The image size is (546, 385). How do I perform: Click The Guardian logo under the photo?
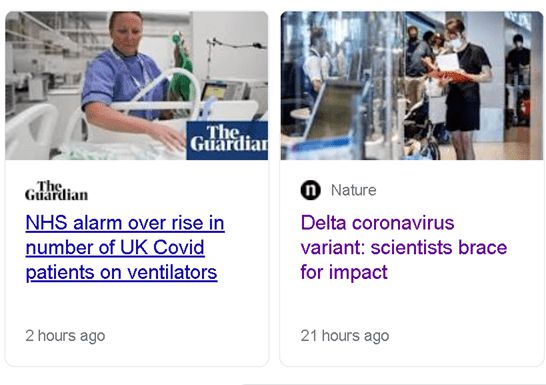tap(56, 191)
